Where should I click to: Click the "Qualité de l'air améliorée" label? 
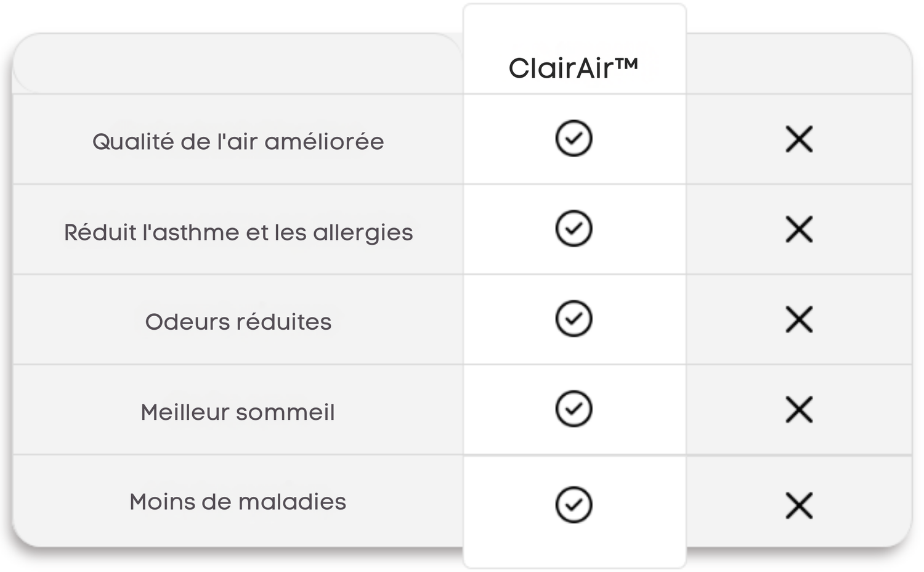(238, 142)
